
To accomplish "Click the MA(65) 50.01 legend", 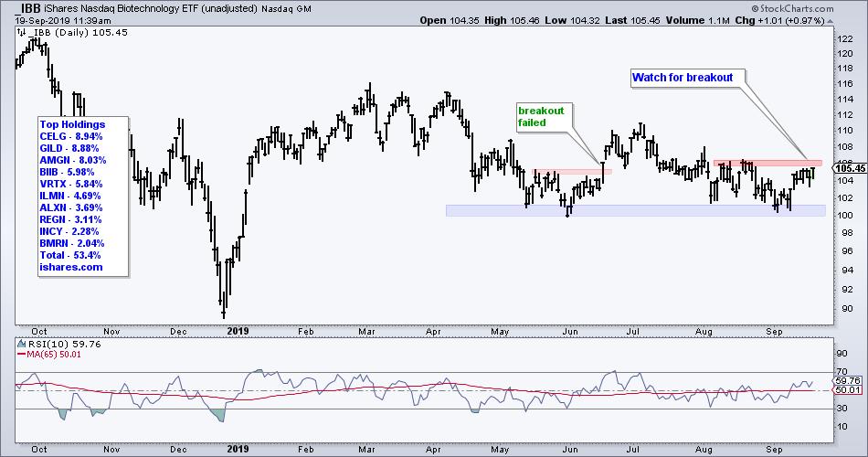I will [54, 355].
